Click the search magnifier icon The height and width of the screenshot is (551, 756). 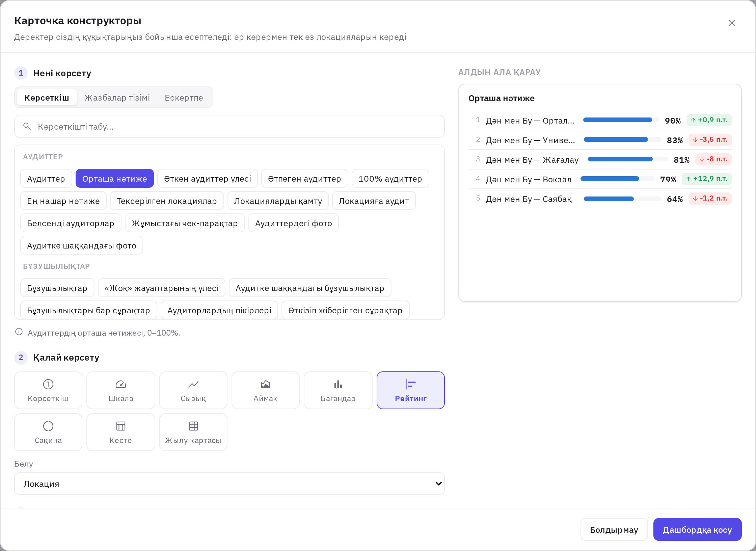[x=27, y=127]
